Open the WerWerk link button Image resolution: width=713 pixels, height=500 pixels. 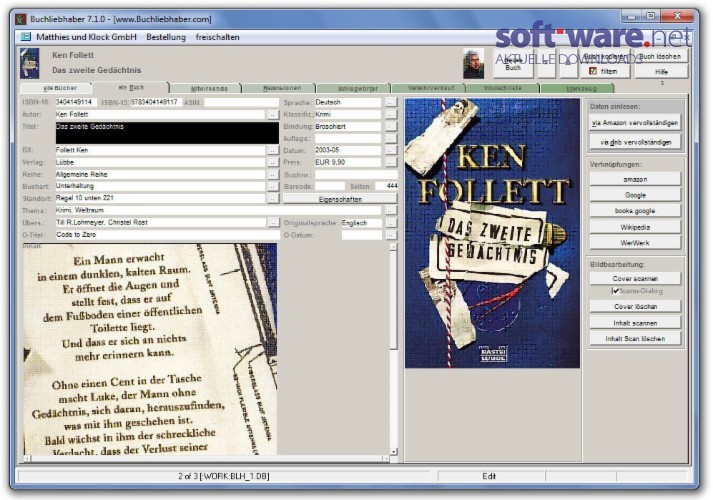pyautogui.click(x=635, y=243)
